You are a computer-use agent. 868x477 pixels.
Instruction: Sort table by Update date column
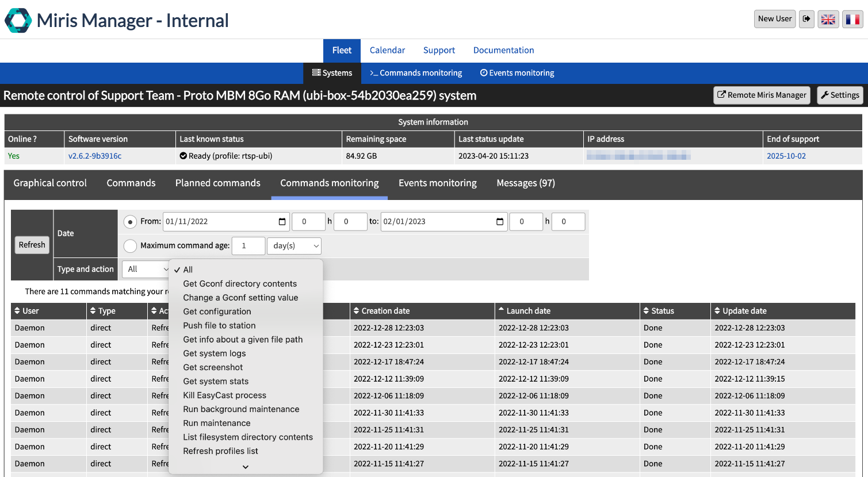click(x=783, y=311)
